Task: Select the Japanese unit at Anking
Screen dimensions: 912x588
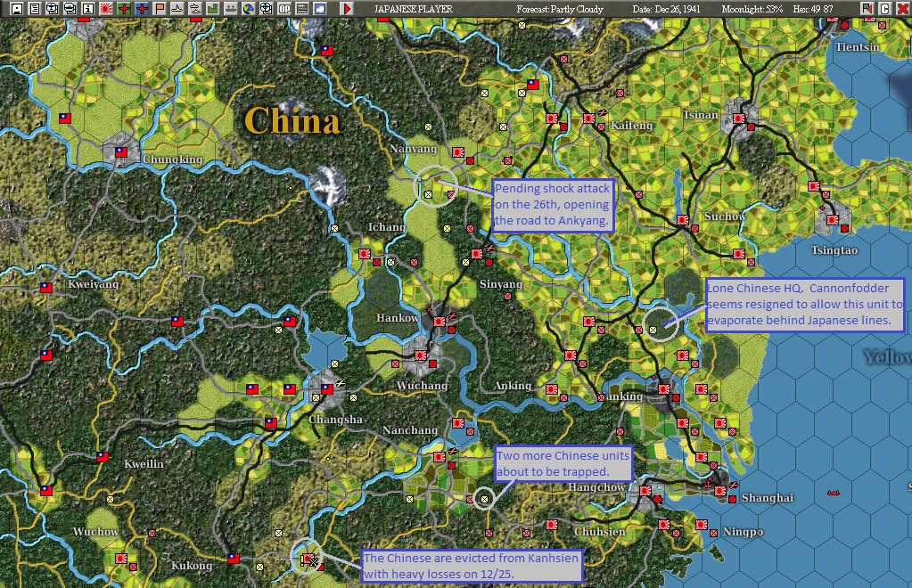Action: pos(552,388)
